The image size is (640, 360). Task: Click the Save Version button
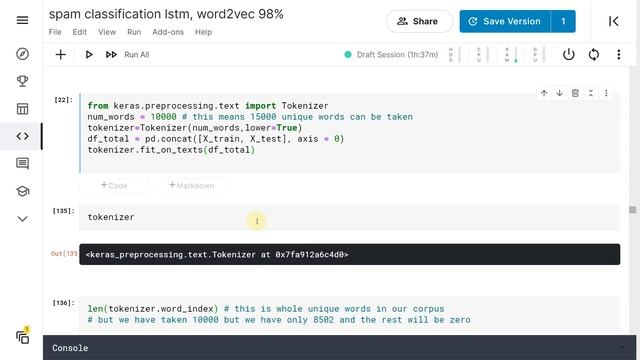point(505,21)
